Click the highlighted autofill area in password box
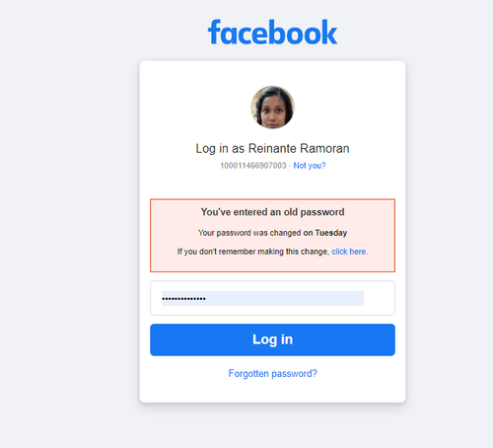The width and height of the screenshot is (493, 448). coord(262,298)
